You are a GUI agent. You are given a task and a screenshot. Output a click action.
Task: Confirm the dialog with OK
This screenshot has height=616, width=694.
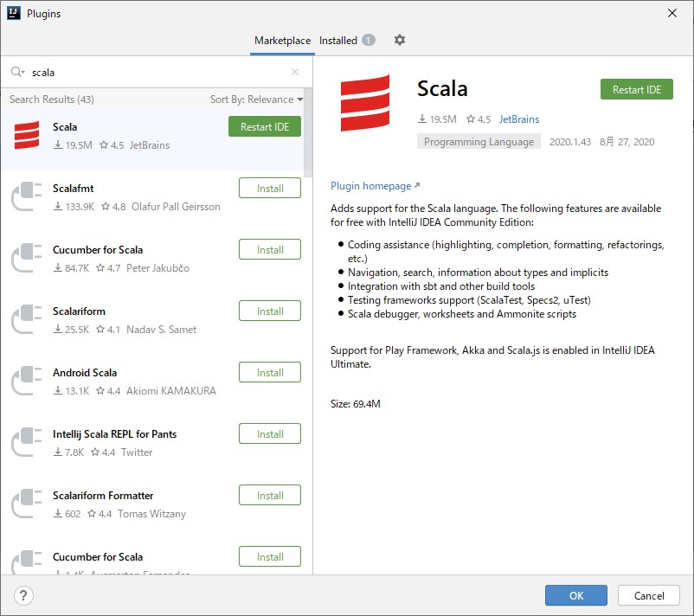pos(575,595)
